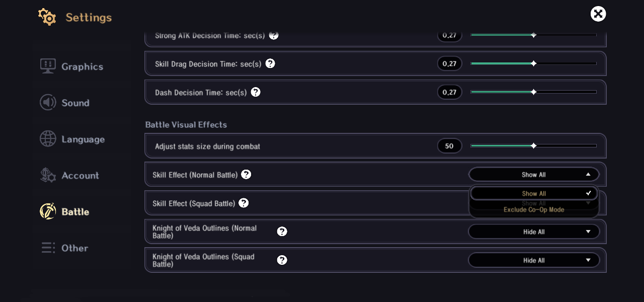
Task: Click the Dash Decision Time value field
Action: (449, 92)
